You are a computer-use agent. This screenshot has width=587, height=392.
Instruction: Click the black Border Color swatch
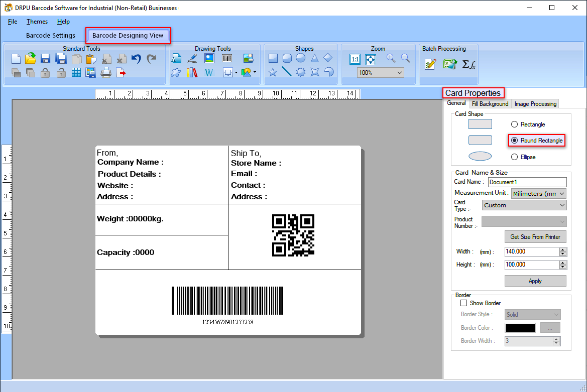(520, 328)
